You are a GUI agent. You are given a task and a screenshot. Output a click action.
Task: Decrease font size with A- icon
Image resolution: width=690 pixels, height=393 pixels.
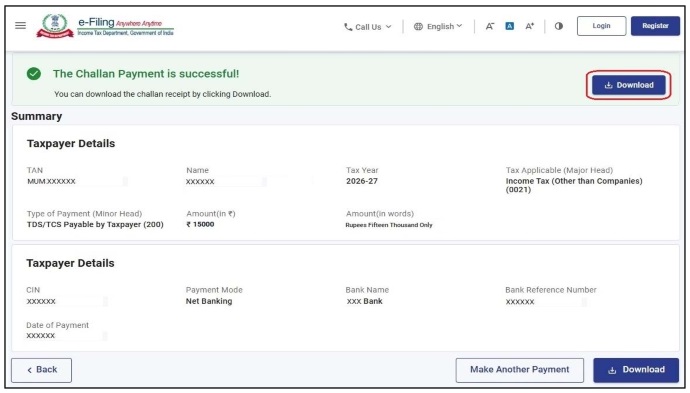490,26
